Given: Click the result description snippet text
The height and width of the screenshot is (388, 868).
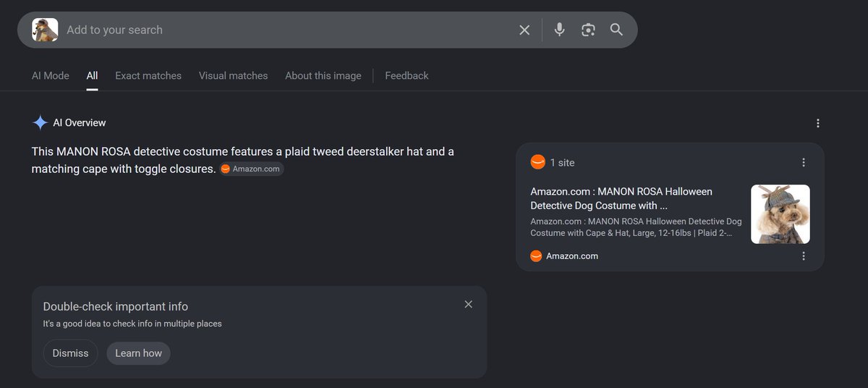Looking at the screenshot, I should click(x=636, y=227).
